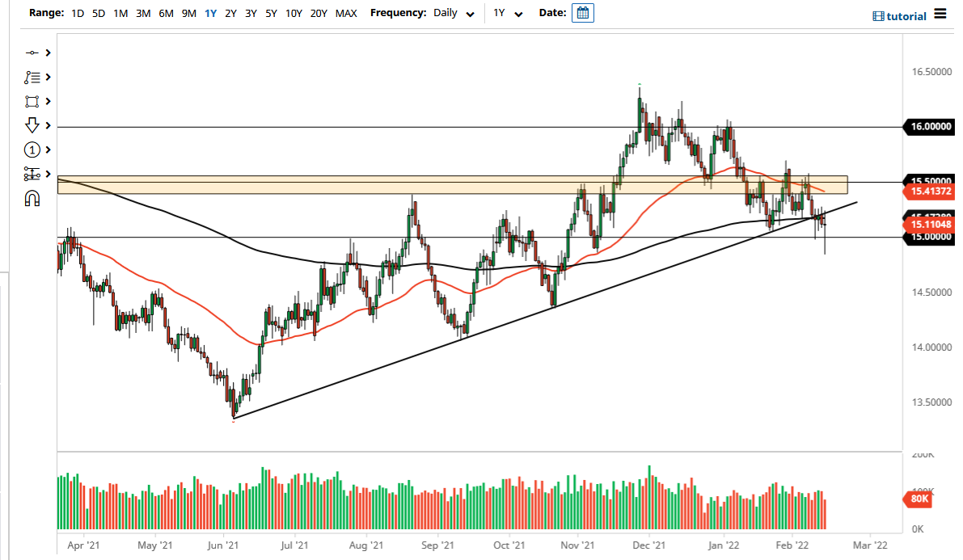Switch chart range to MAX
The height and width of the screenshot is (560, 963).
[346, 14]
